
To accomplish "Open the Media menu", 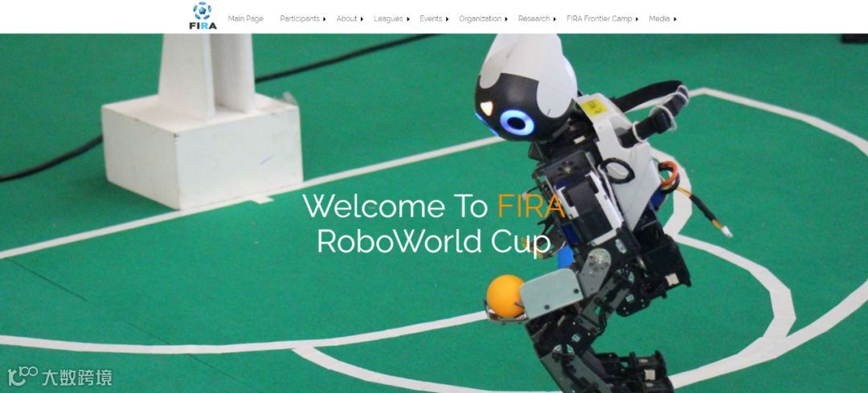I will (659, 18).
